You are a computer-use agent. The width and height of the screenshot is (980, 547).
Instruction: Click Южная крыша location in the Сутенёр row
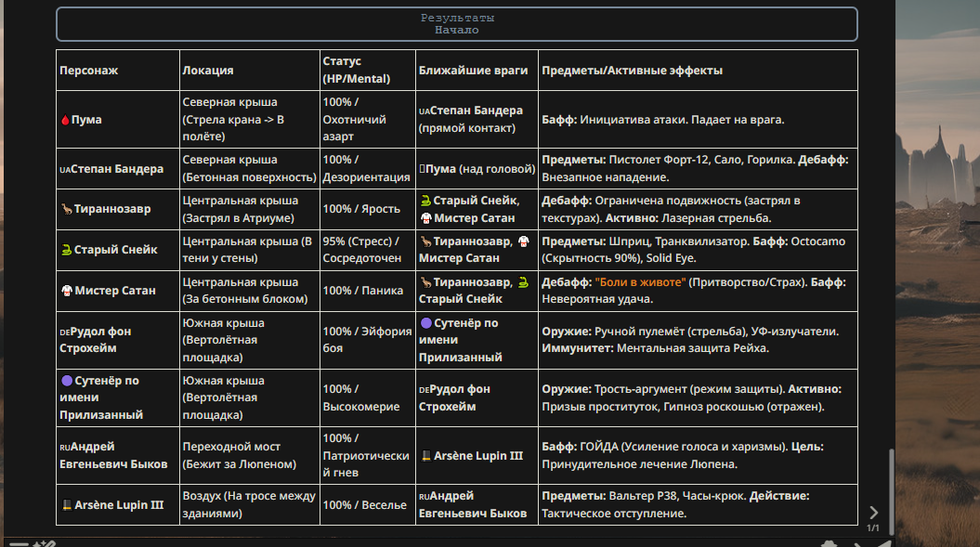point(223,397)
